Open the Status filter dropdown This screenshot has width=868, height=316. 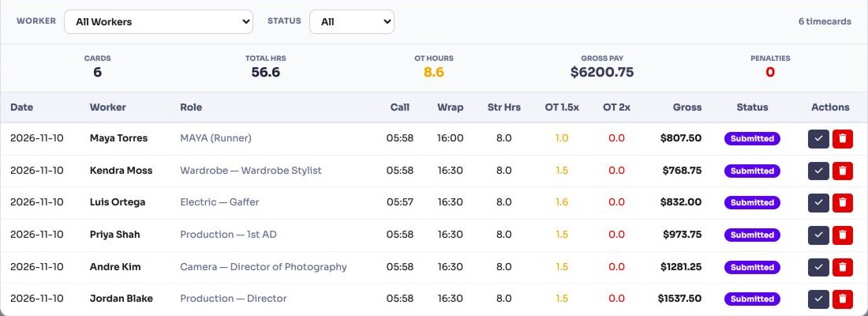point(351,21)
